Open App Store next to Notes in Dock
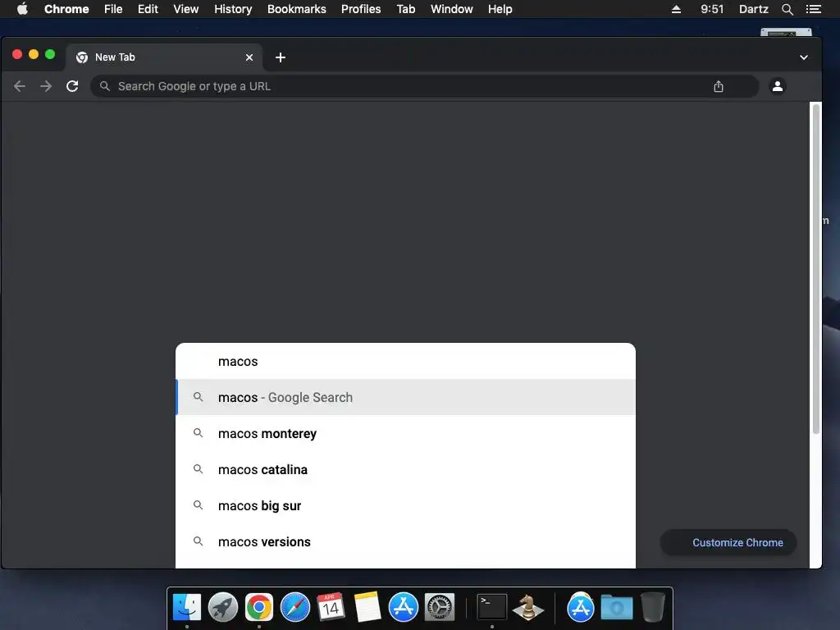 click(x=403, y=608)
